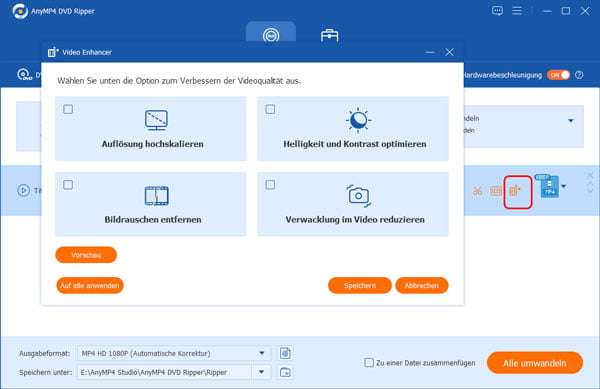Click the upscale resolution monitor icon
The width and height of the screenshot is (600, 389).
(x=156, y=120)
